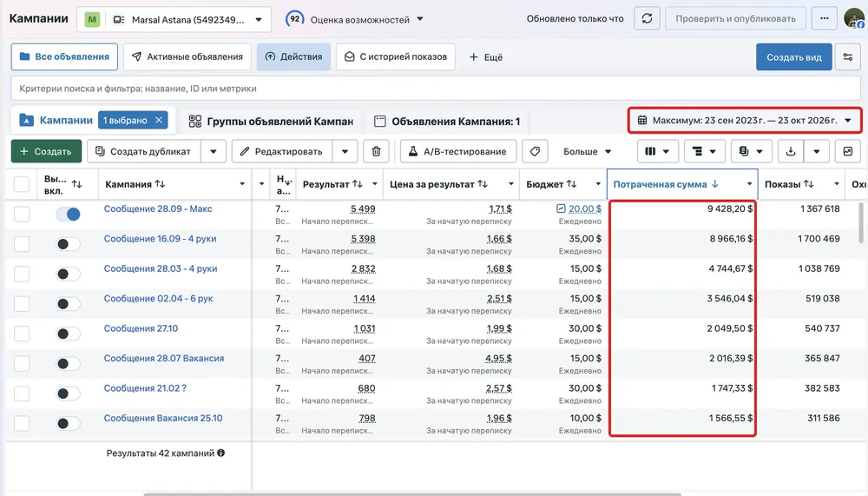Click the export download icon
The width and height of the screenshot is (868, 496).
tap(791, 151)
